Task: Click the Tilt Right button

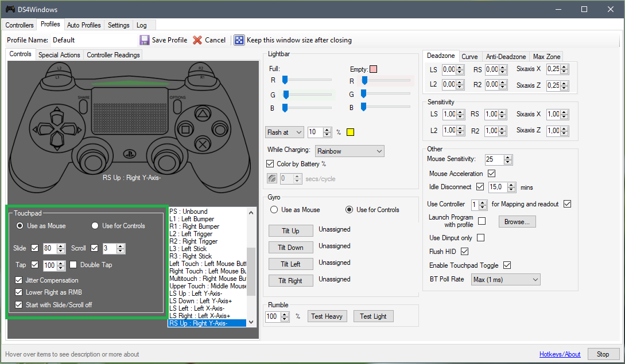Action: point(290,281)
